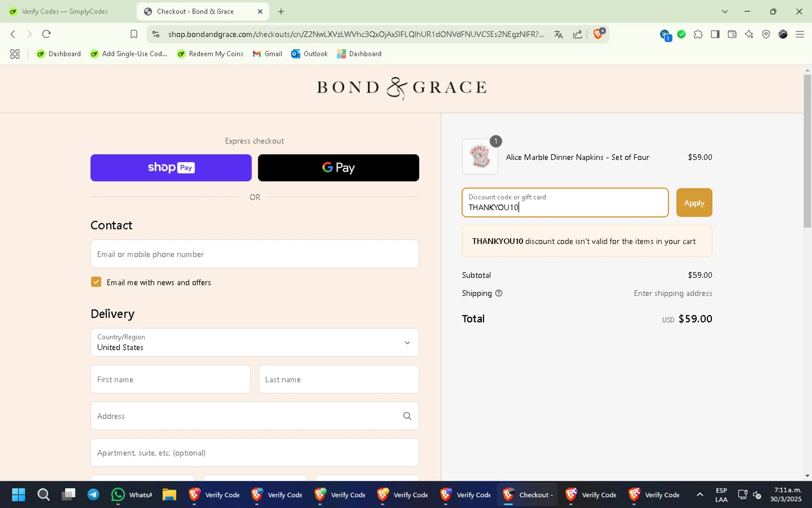The height and width of the screenshot is (508, 812).
Task: Open Windows taskbar search
Action: click(x=43, y=494)
